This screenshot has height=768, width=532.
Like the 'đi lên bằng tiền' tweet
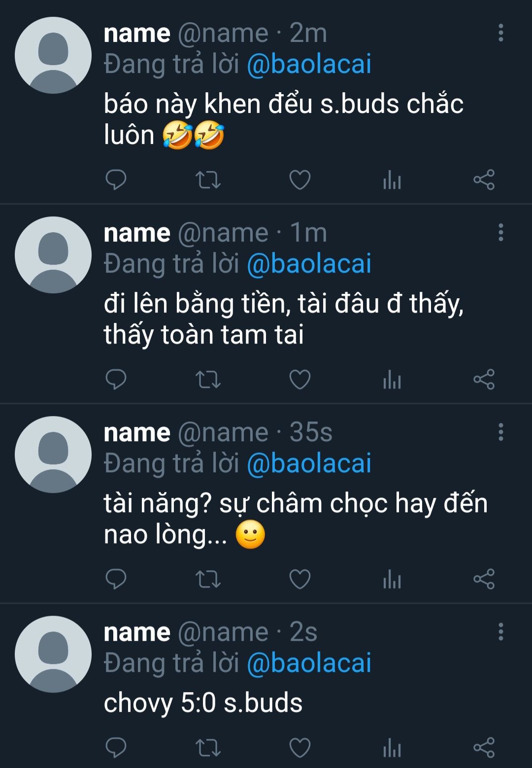coord(299,380)
